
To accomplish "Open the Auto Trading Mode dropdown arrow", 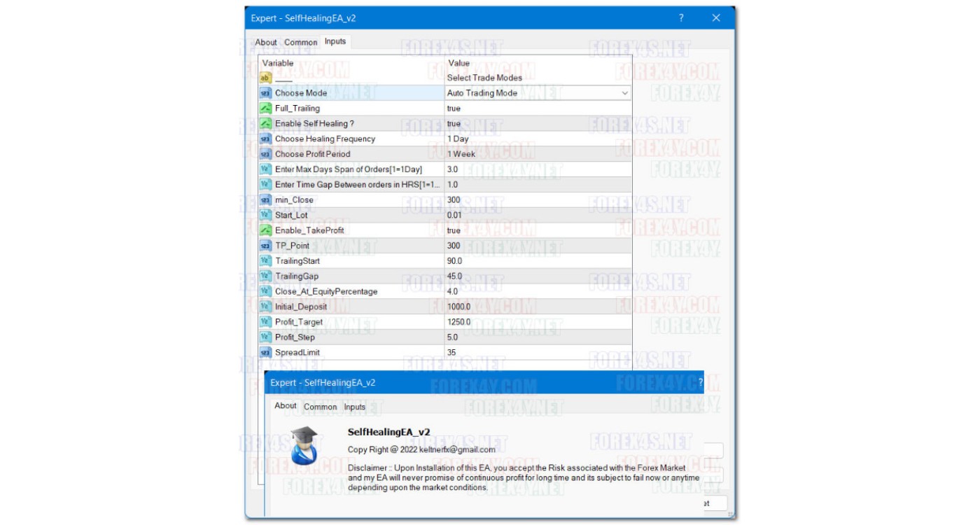I will (x=624, y=93).
